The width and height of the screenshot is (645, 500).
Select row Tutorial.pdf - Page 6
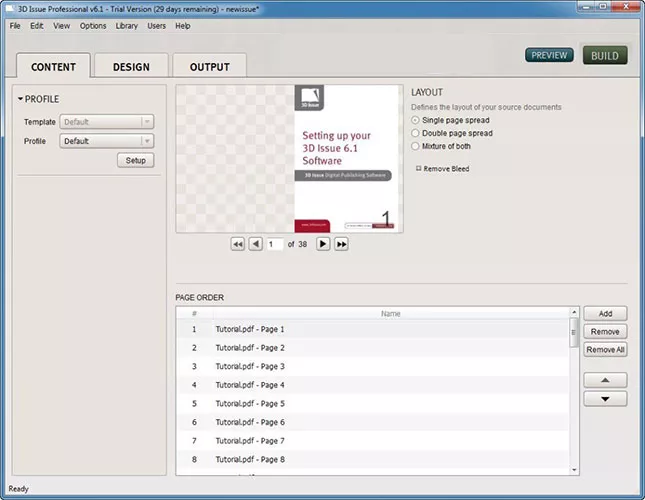373,422
